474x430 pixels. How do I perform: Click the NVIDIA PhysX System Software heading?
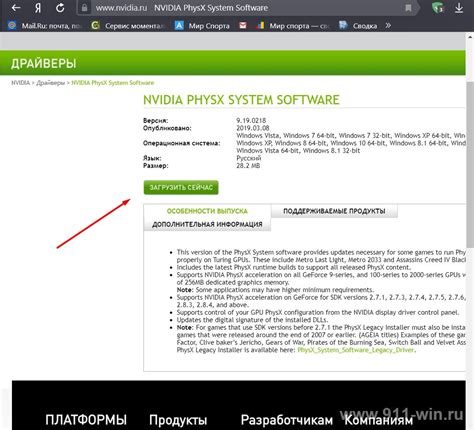point(241,100)
